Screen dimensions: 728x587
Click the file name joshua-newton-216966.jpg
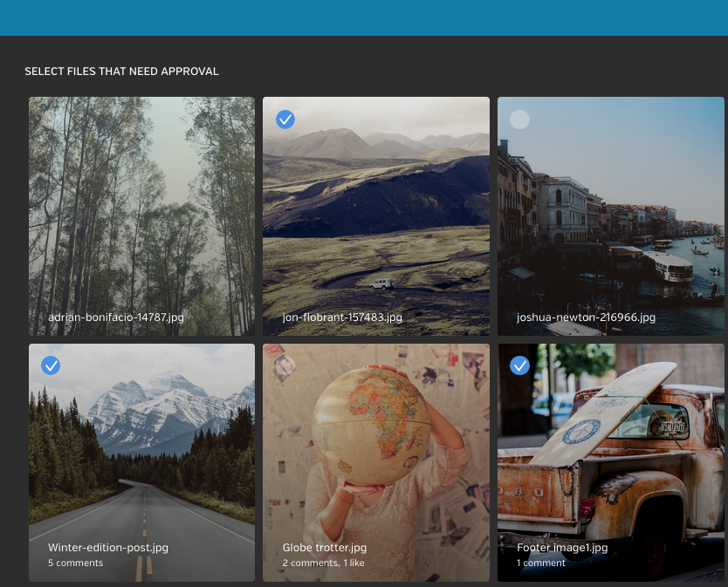pyautogui.click(x=586, y=317)
